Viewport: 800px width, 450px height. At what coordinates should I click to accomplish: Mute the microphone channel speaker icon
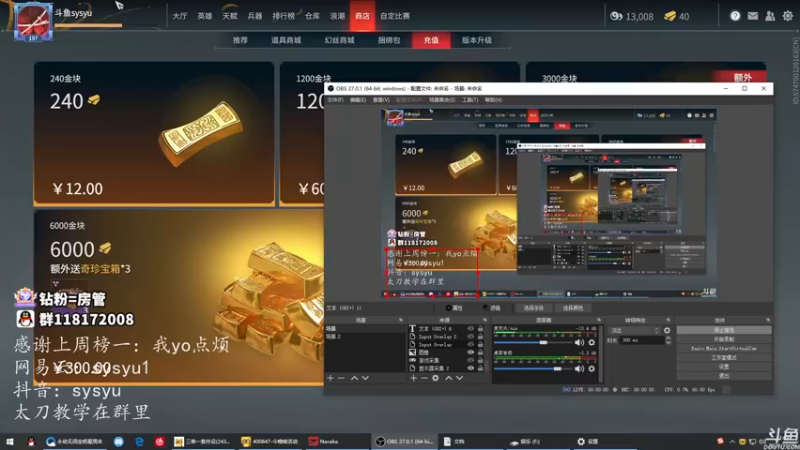pyautogui.click(x=579, y=342)
